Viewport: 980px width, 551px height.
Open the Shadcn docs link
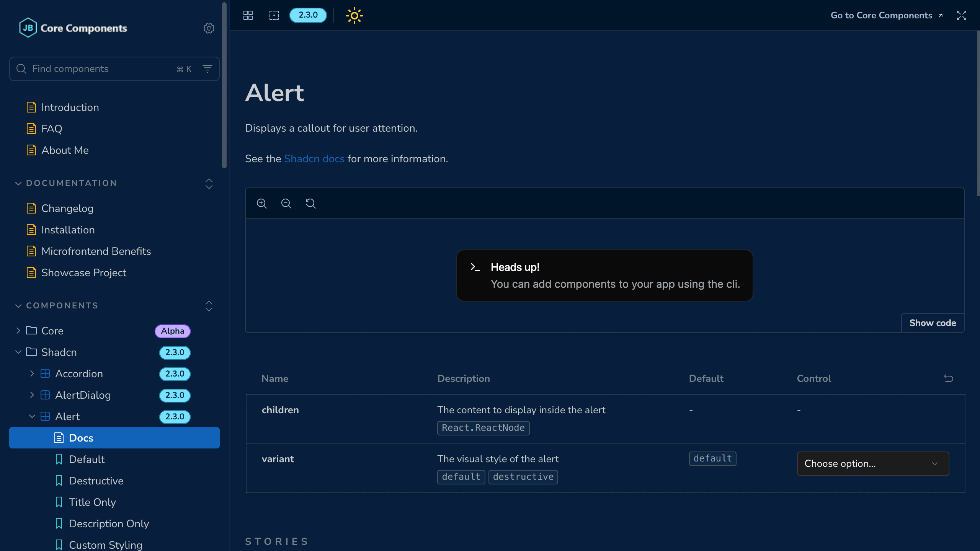[x=314, y=158]
